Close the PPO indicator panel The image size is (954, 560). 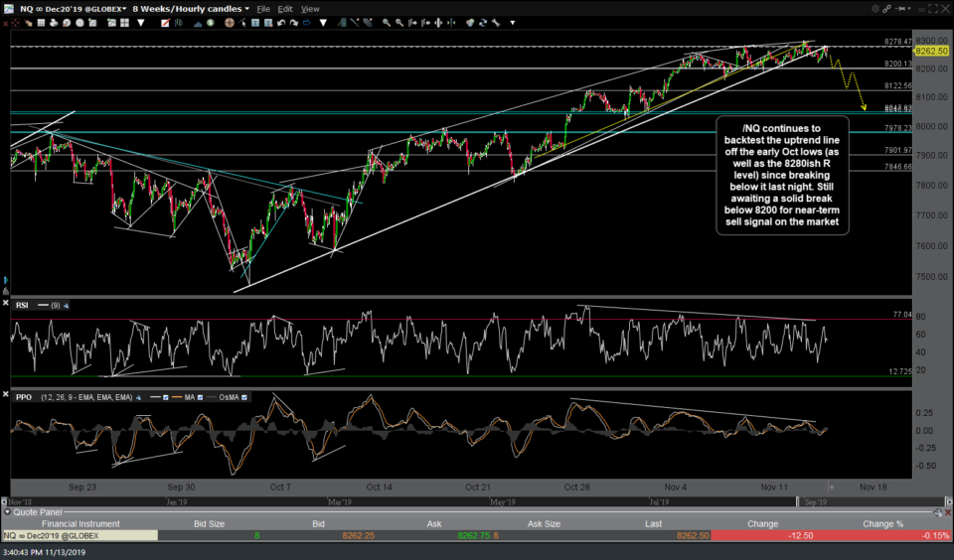tap(6, 394)
